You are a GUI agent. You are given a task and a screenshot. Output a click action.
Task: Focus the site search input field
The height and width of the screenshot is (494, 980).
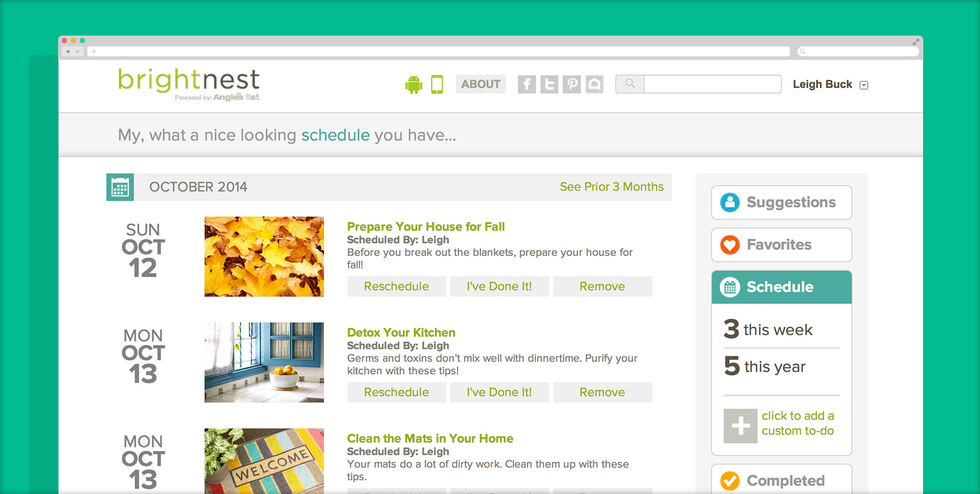712,84
